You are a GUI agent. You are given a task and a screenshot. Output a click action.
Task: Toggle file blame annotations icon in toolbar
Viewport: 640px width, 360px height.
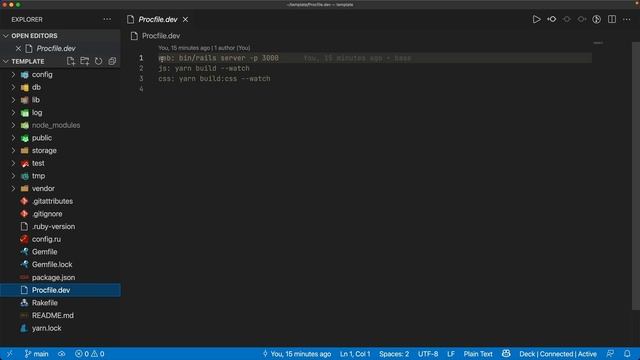point(596,19)
